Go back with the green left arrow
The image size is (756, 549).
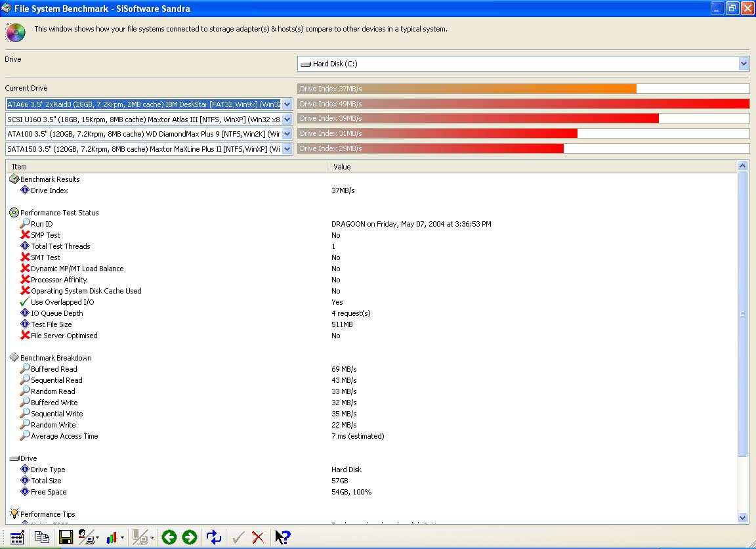tap(169, 537)
